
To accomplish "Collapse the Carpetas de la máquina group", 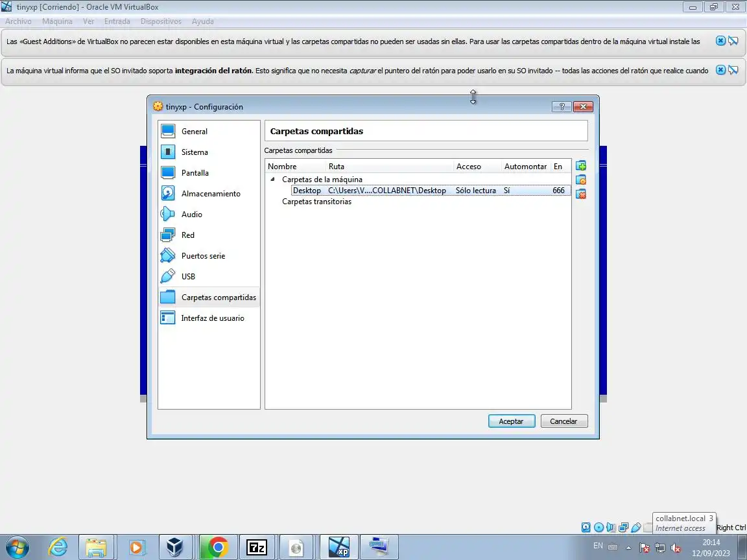I will coord(272,180).
